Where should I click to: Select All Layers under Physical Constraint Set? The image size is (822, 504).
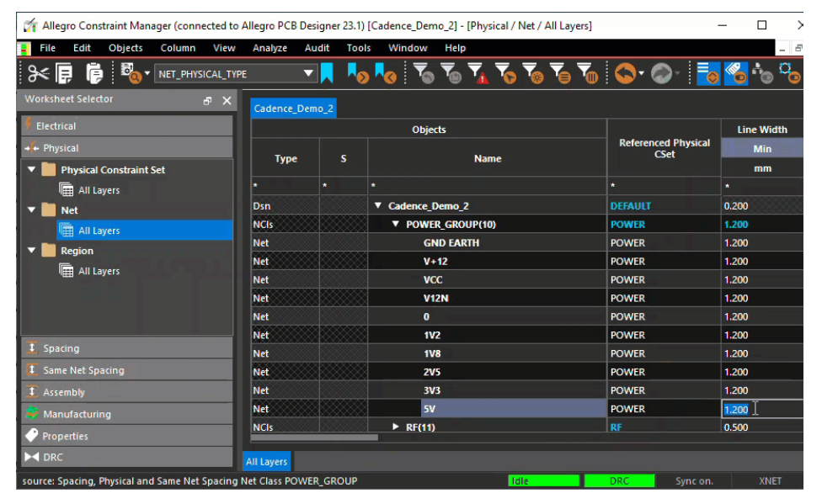click(99, 190)
